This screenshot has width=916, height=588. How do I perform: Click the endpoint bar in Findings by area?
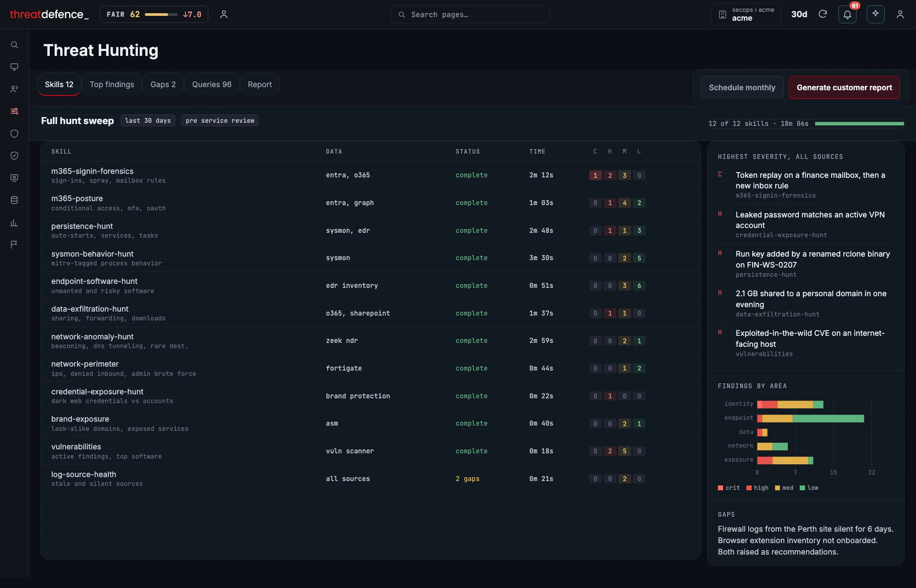[x=810, y=419]
